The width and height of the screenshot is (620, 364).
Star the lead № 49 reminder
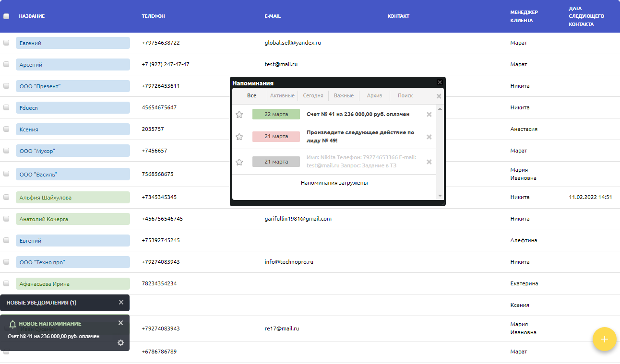click(239, 137)
